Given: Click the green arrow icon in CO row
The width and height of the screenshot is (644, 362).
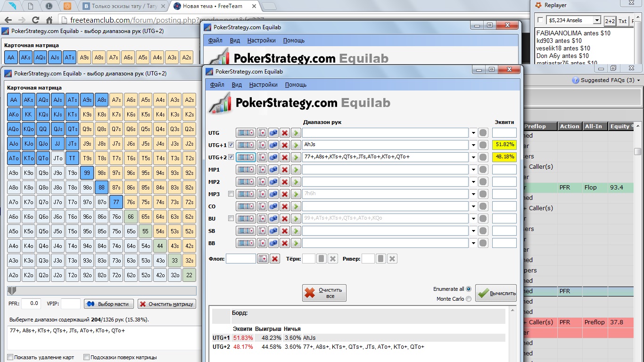Looking at the screenshot, I should tap(296, 206).
